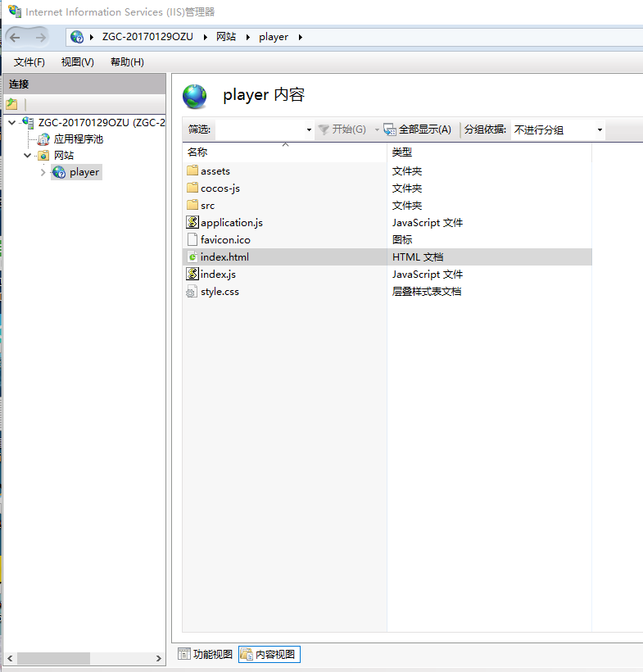Open the 帮助(H) menu
The height and width of the screenshot is (672, 643).
coord(127,62)
